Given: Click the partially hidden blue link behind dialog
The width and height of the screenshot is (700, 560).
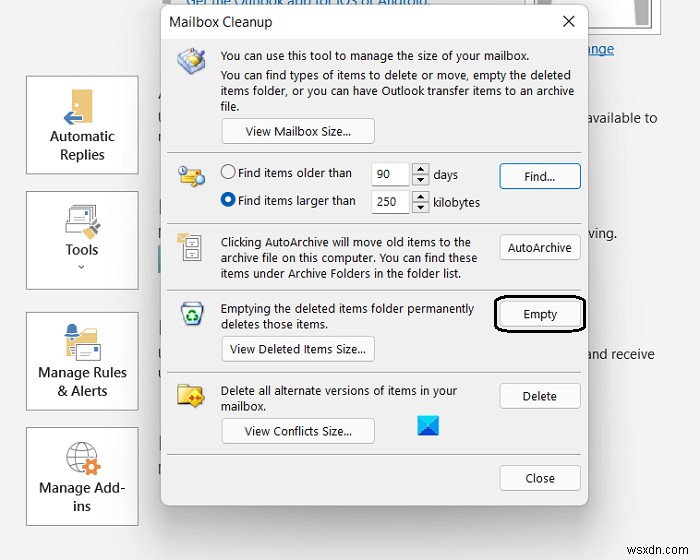Looking at the screenshot, I should click(x=601, y=49).
